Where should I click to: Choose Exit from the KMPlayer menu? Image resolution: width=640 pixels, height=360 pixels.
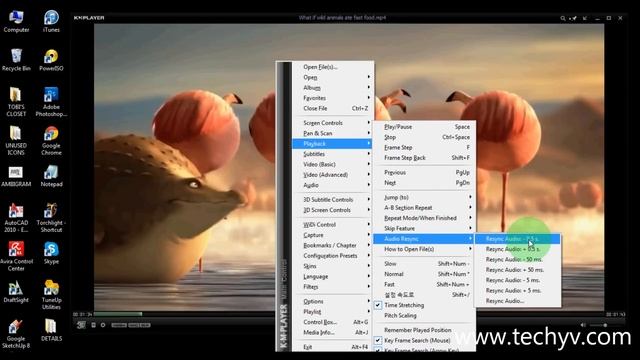pyautogui.click(x=332, y=347)
